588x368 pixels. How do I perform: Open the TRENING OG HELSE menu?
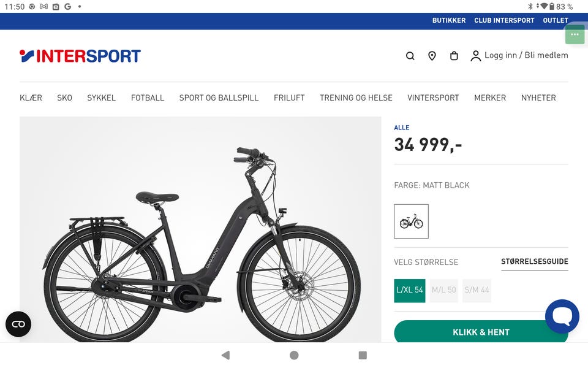point(356,98)
